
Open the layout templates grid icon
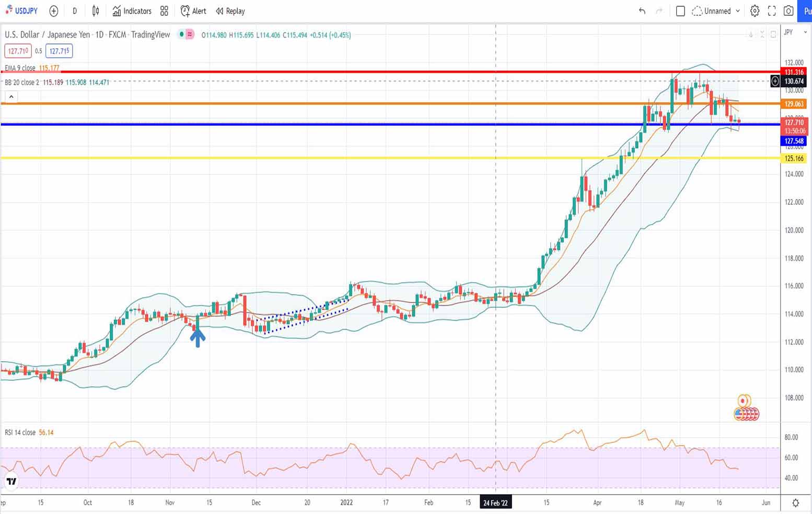pyautogui.click(x=164, y=11)
